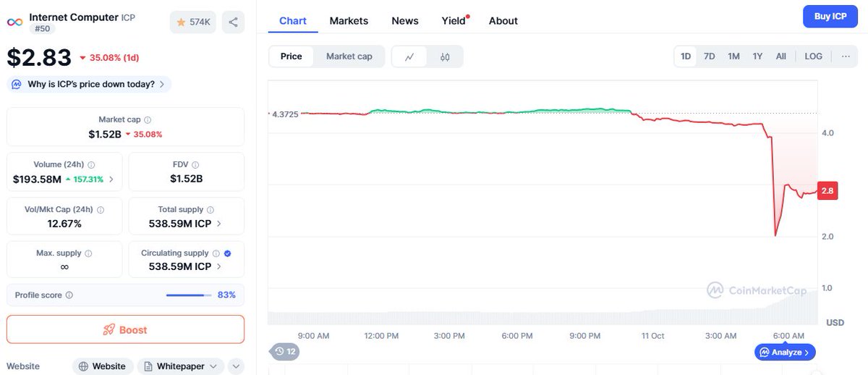Select 1Y time range
Screen dimensions: 868x375
tap(757, 56)
